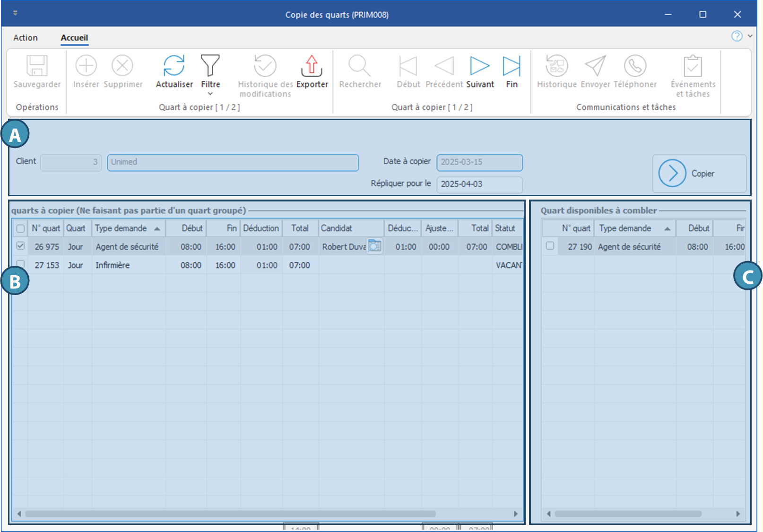Uncheck the checkbox for shift 26 975

[20, 246]
